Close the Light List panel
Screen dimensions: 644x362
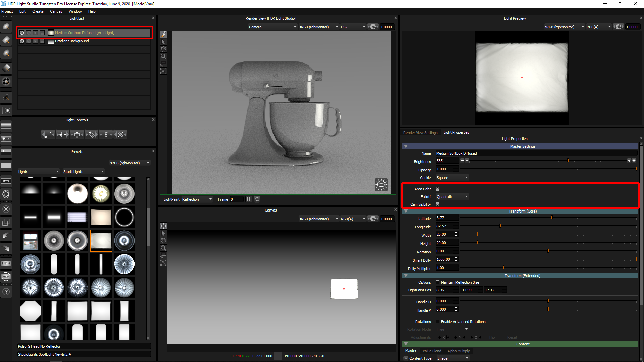153,18
